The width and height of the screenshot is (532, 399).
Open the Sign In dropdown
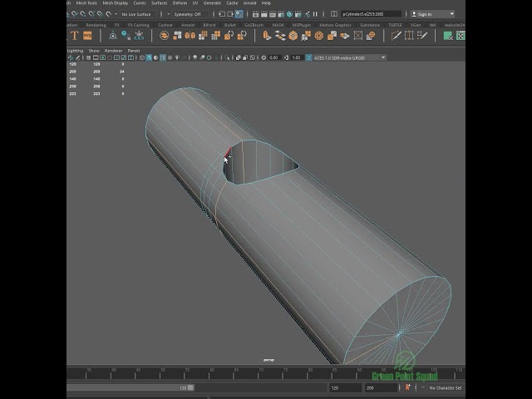coord(432,14)
